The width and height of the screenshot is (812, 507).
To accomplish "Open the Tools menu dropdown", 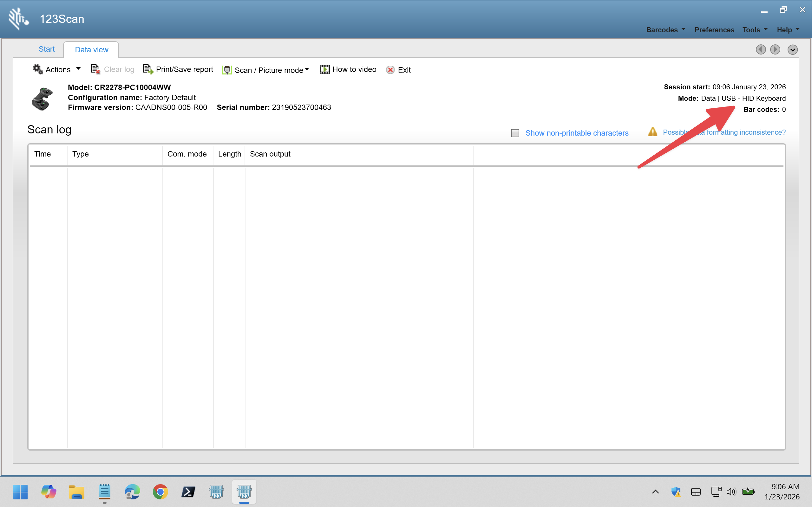I will [755, 30].
